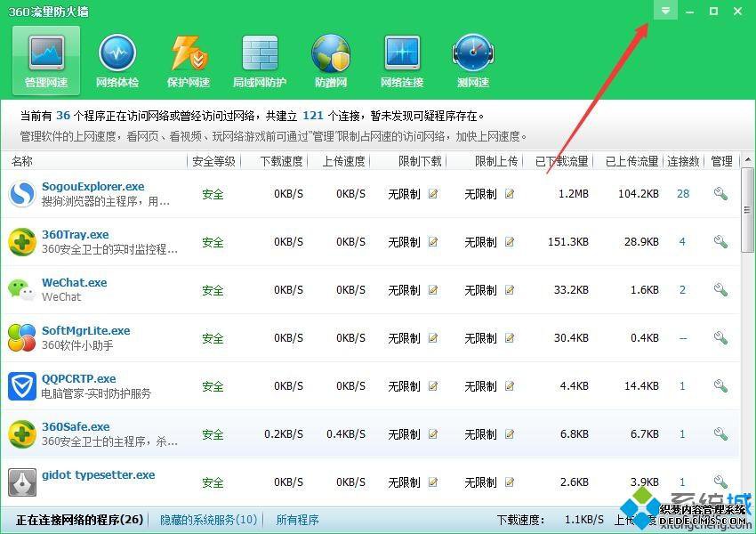Switch to 隐藏的系统服务(10) tab
This screenshot has width=756, height=534.
tap(208, 520)
